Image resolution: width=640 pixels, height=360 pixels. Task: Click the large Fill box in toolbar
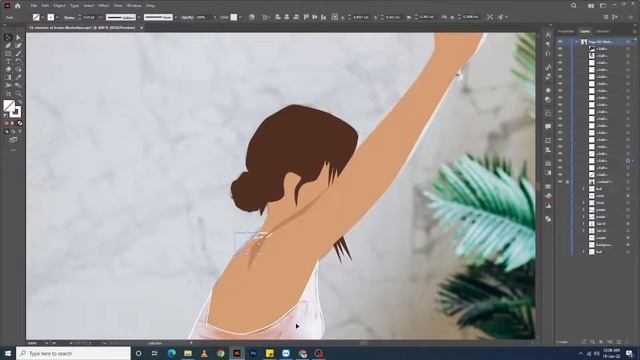(9, 106)
